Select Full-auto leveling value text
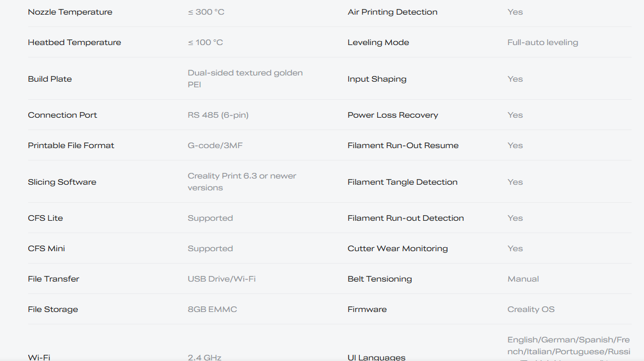 point(543,42)
